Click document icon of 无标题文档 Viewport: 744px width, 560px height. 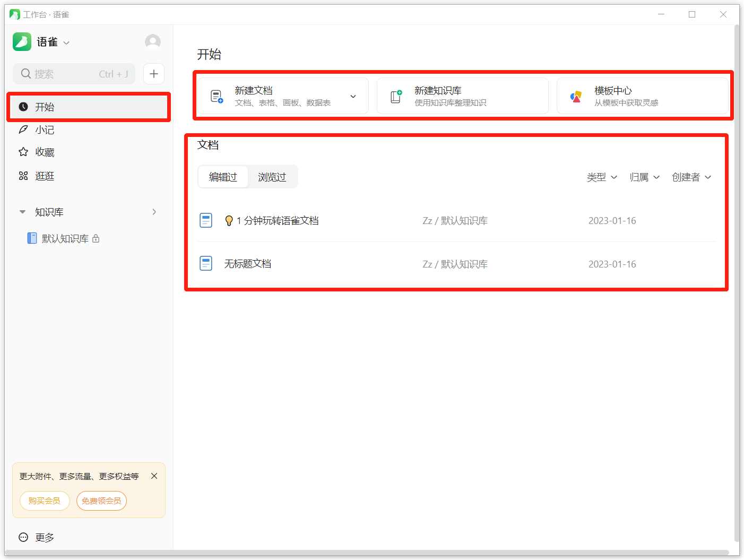tap(206, 263)
